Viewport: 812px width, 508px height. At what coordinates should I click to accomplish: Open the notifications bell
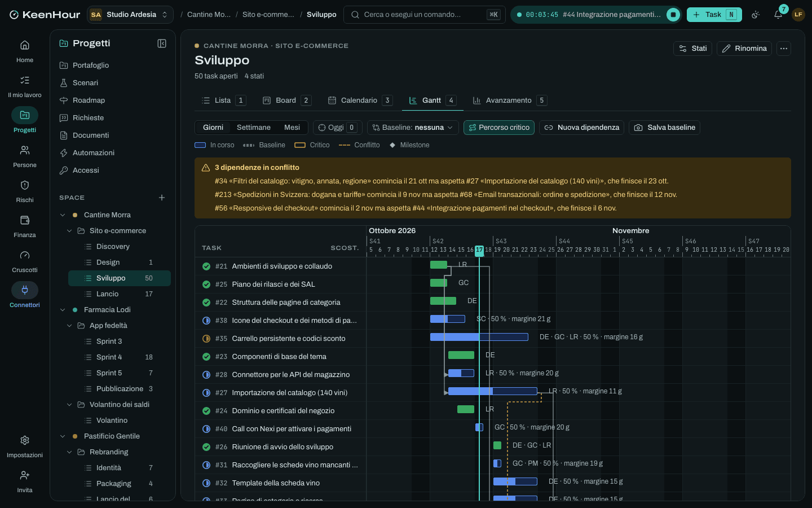[x=778, y=15]
